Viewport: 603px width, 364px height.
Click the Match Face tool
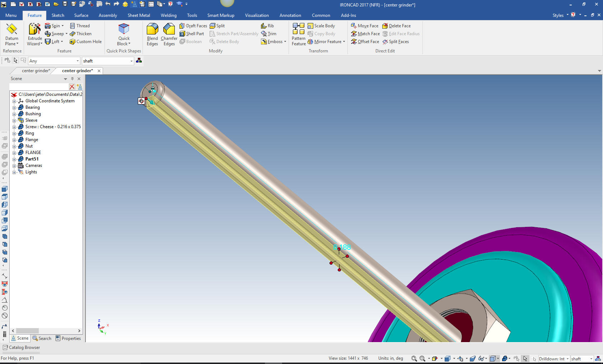point(365,34)
